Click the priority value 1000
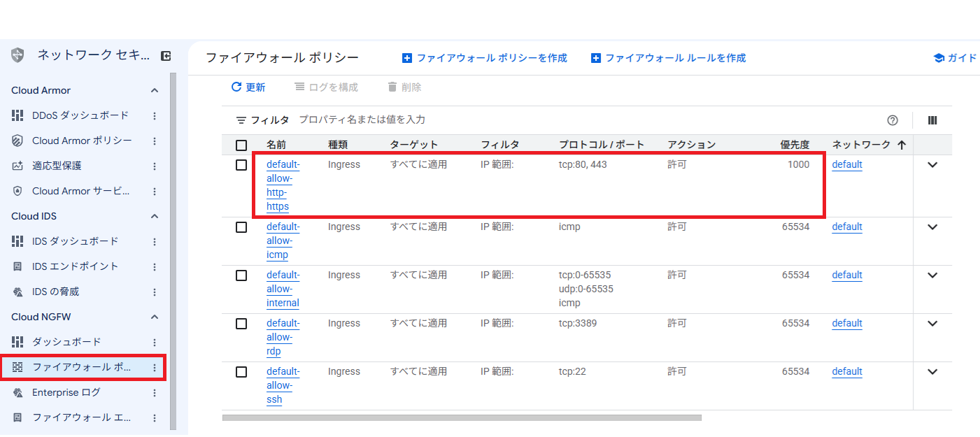 (798, 165)
